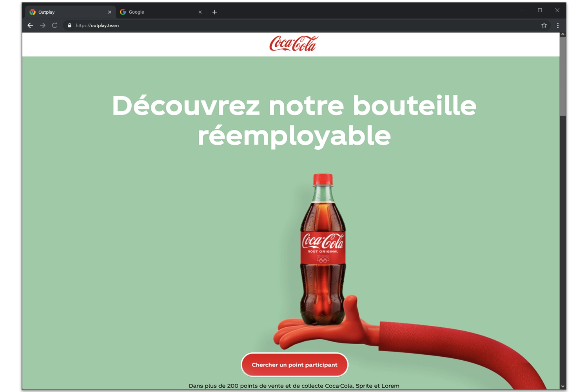Minimize the browser window

[523, 10]
